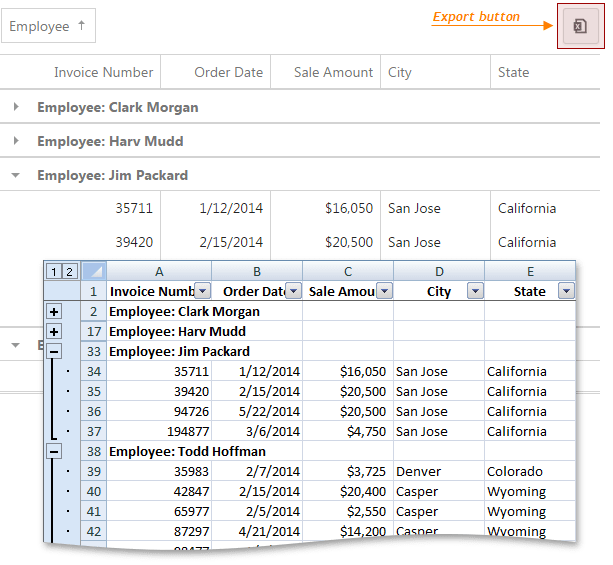The width and height of the screenshot is (613, 565).
Task: Collapse Todd Hoffman outline minus at row 38
Action: point(54,451)
